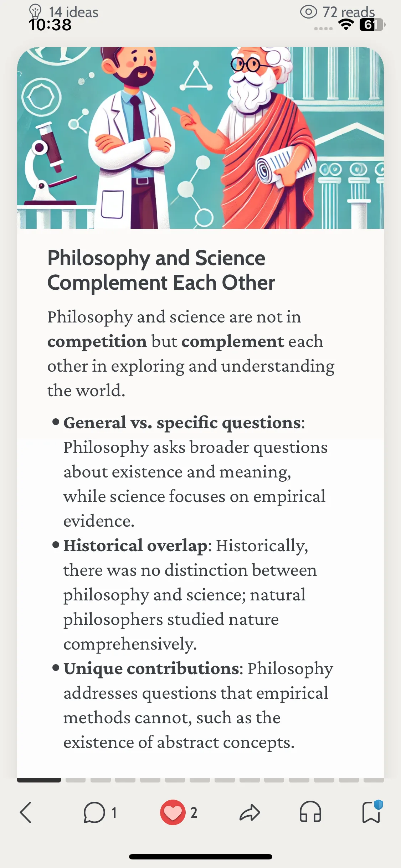The width and height of the screenshot is (401, 868).
Task: Tap the comment count number 1
Action: (x=114, y=813)
